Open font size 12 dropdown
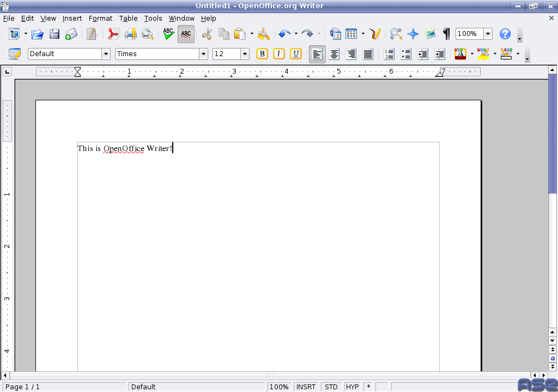 [x=245, y=54]
